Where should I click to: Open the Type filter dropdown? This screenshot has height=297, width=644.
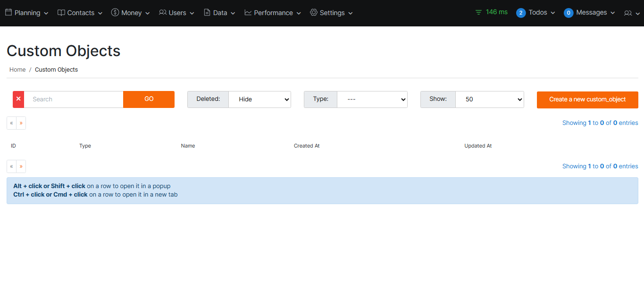(372, 99)
